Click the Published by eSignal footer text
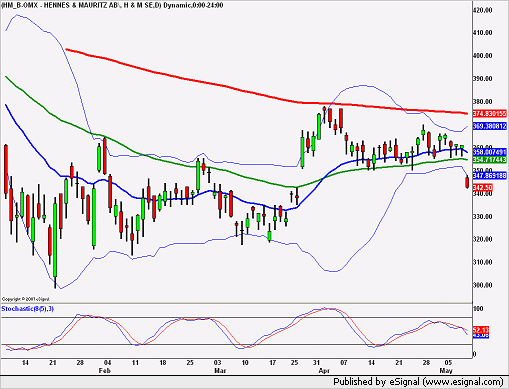Screen dimensions: 509x389 418,382
